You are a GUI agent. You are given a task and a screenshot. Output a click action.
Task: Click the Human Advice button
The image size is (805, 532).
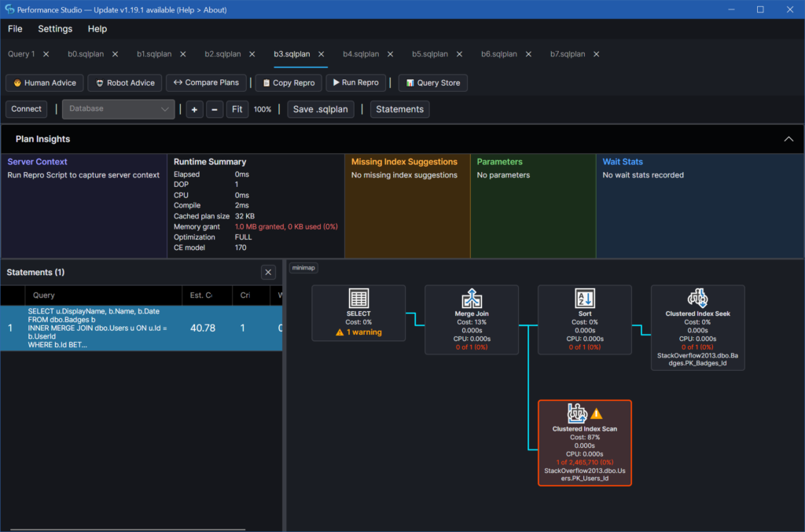pyautogui.click(x=45, y=83)
